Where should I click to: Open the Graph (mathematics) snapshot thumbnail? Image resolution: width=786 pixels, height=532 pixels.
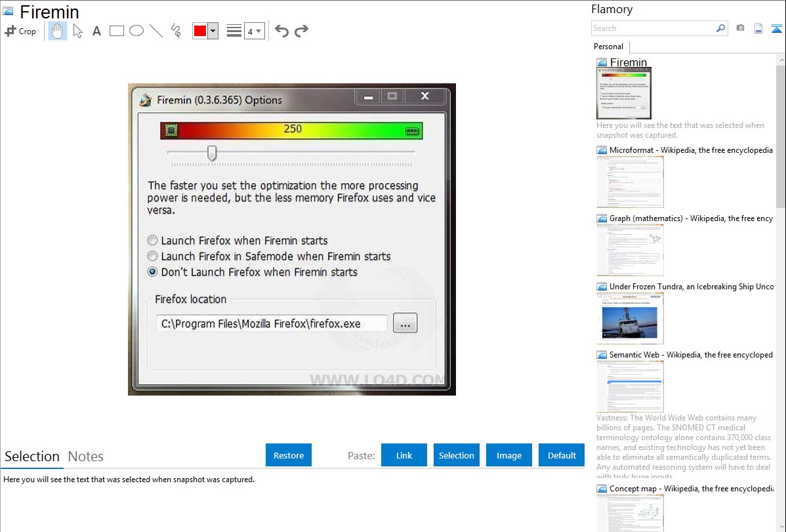(x=630, y=250)
